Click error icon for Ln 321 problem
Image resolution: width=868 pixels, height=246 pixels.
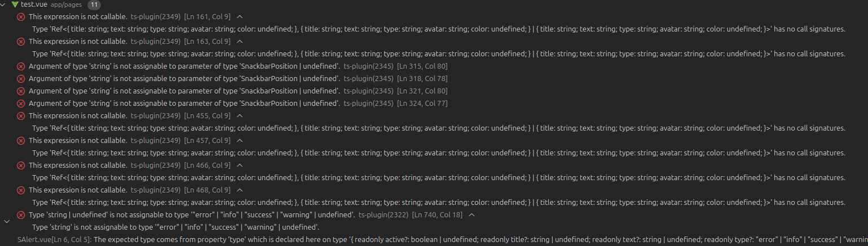21,91
